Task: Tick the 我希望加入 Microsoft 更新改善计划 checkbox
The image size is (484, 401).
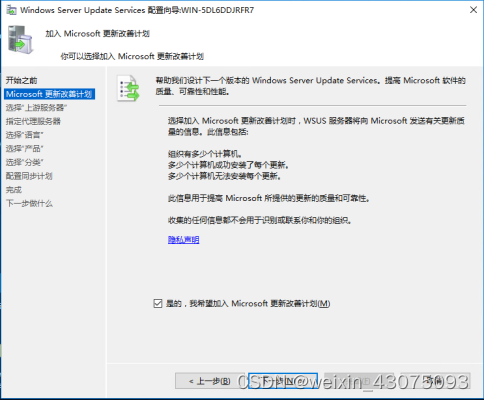Action: point(158,303)
